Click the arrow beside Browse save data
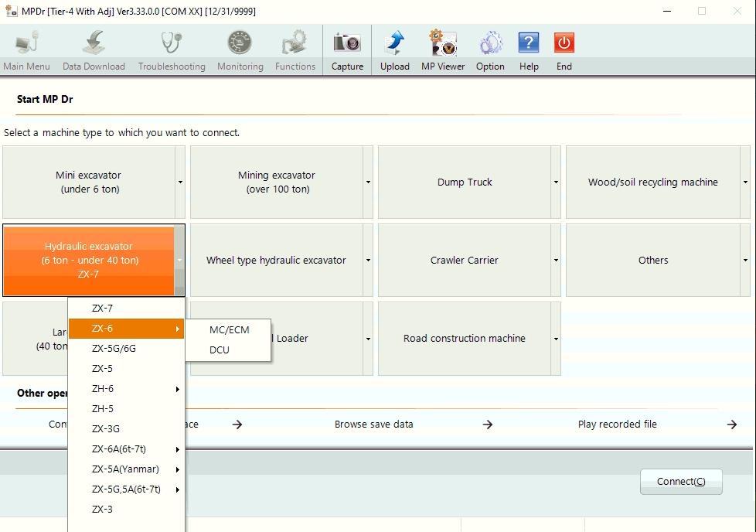The image size is (756, 532). pyautogui.click(x=487, y=425)
